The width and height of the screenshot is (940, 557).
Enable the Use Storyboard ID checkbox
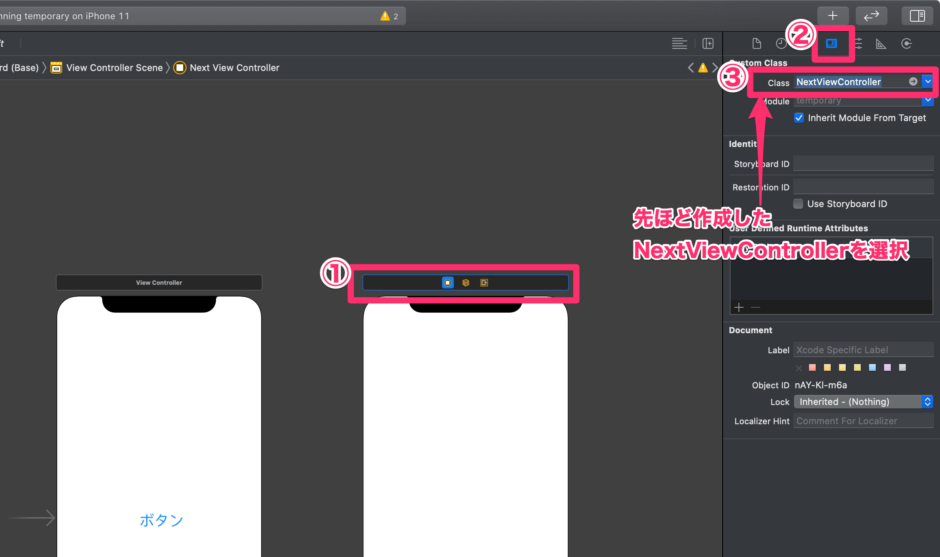click(798, 204)
